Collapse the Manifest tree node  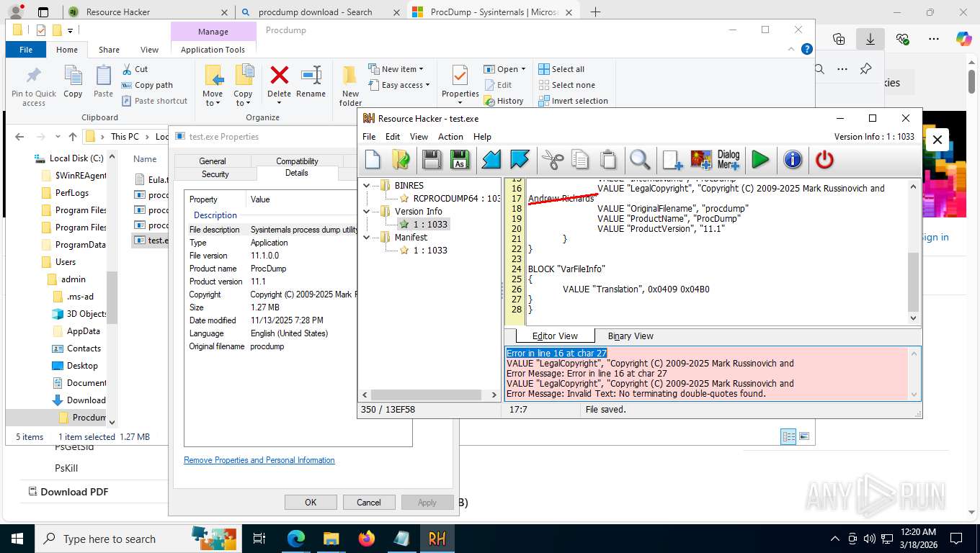(367, 238)
